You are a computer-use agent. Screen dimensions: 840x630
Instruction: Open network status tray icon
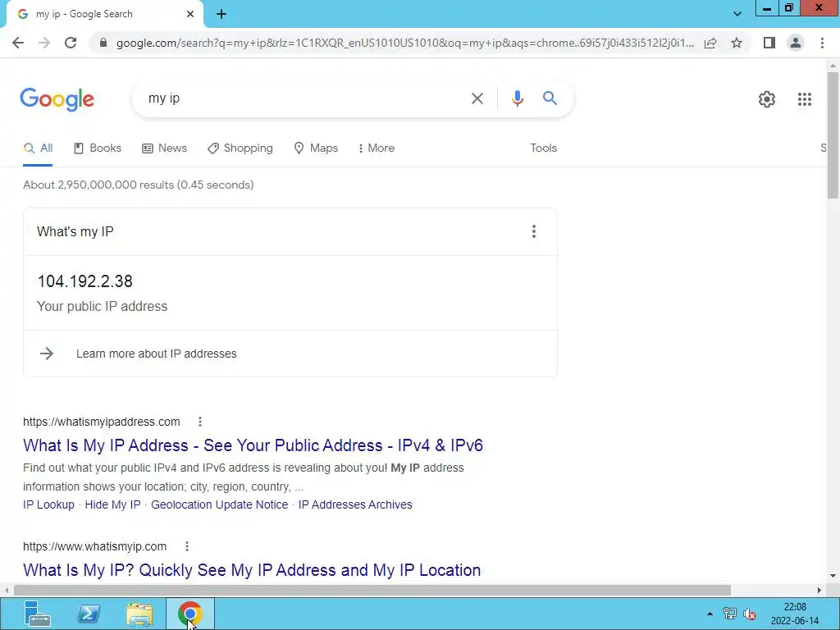[x=729, y=614]
